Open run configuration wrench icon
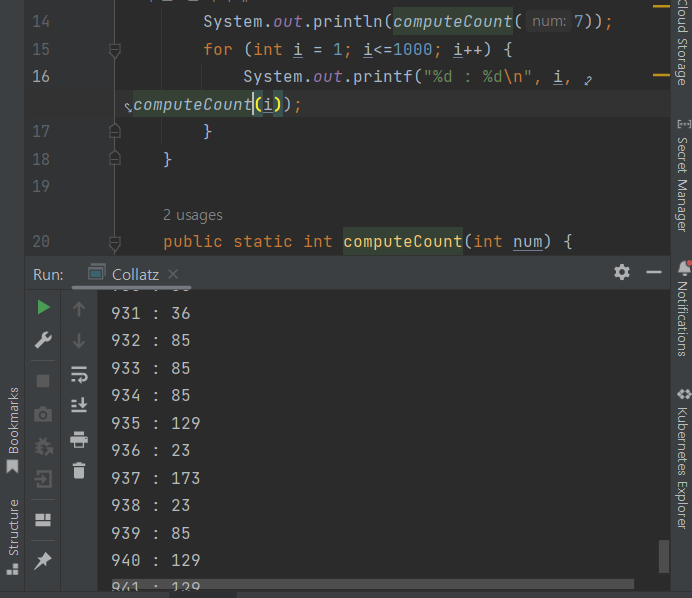Image resolution: width=692 pixels, height=598 pixels. (43, 340)
